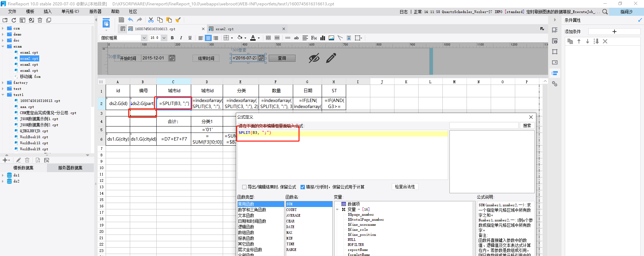Open the 服务器 menu
Viewport: 644px width, 256px height.
click(x=95, y=11)
